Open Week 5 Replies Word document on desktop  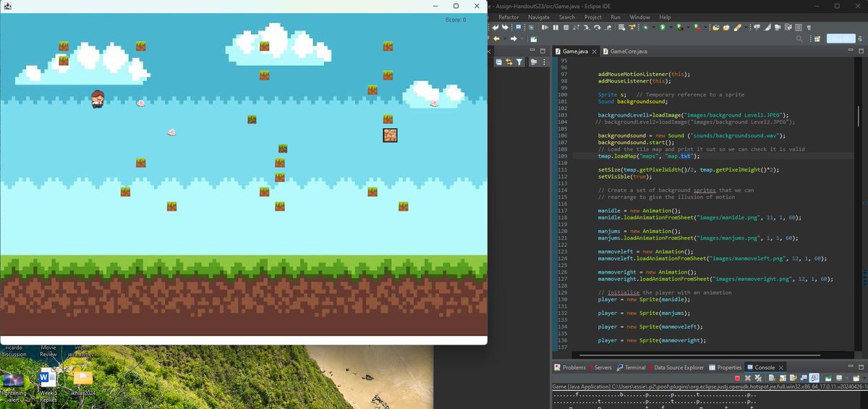48,384
